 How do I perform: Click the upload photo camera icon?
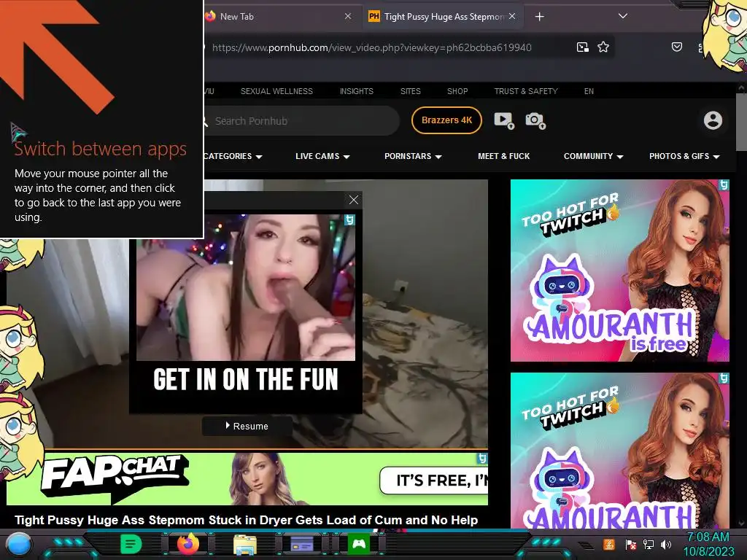535,120
